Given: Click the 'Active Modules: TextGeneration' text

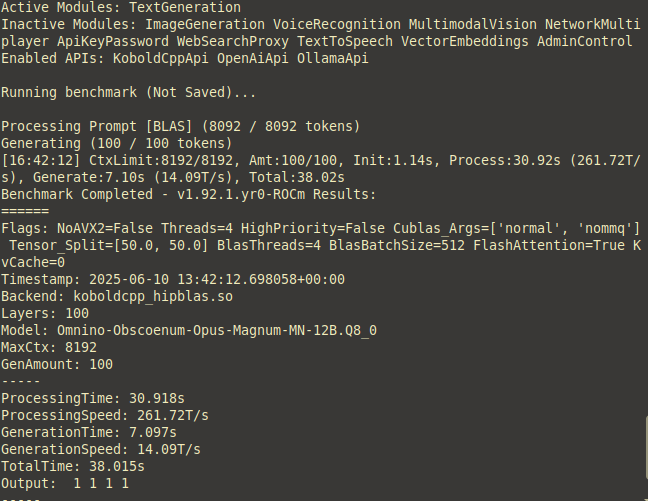Looking at the screenshot, I should coord(121,7).
